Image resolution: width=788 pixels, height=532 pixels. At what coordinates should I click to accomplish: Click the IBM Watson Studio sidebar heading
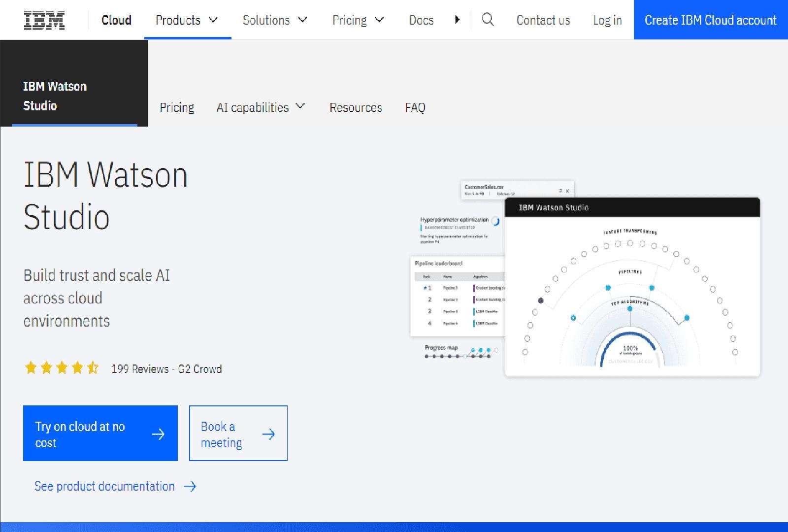pos(54,96)
